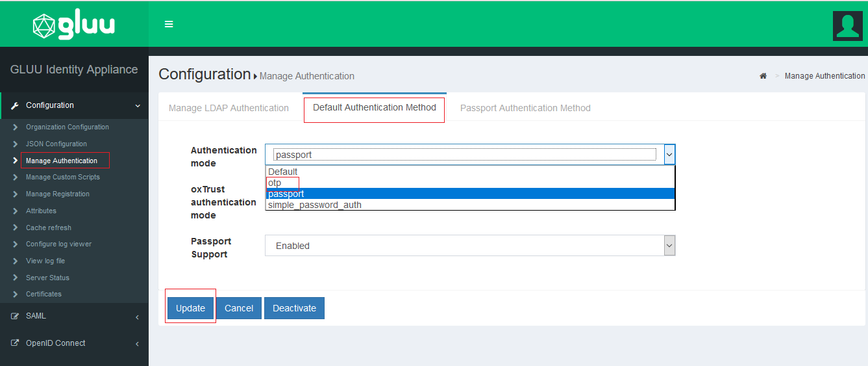Screen dimensions: 868x366
Task: Go to Server Status page
Action: (47, 278)
